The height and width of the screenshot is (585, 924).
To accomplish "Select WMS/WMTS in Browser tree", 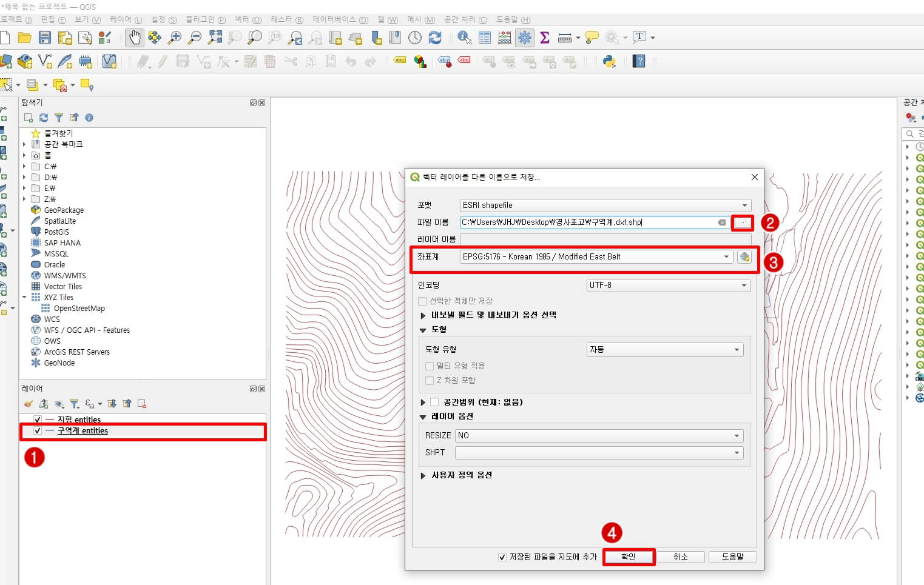I will coord(65,276).
